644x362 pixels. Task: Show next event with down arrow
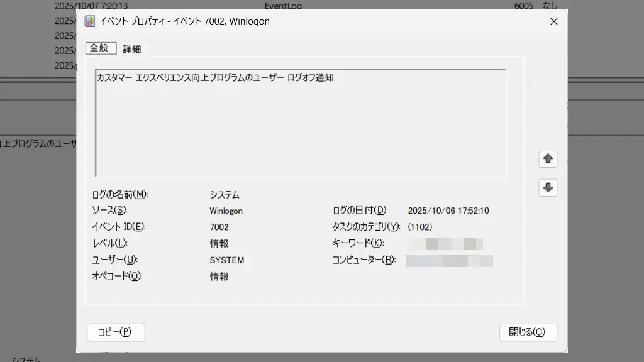tap(548, 187)
